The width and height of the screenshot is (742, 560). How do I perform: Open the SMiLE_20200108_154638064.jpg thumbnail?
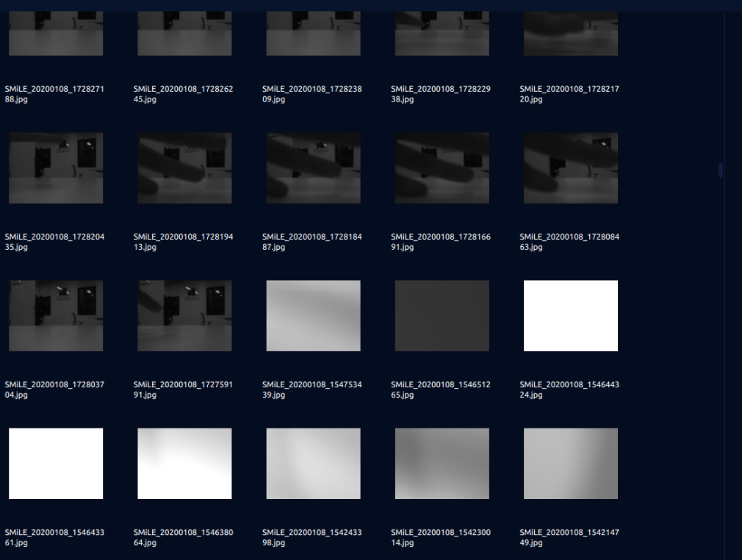tap(184, 463)
